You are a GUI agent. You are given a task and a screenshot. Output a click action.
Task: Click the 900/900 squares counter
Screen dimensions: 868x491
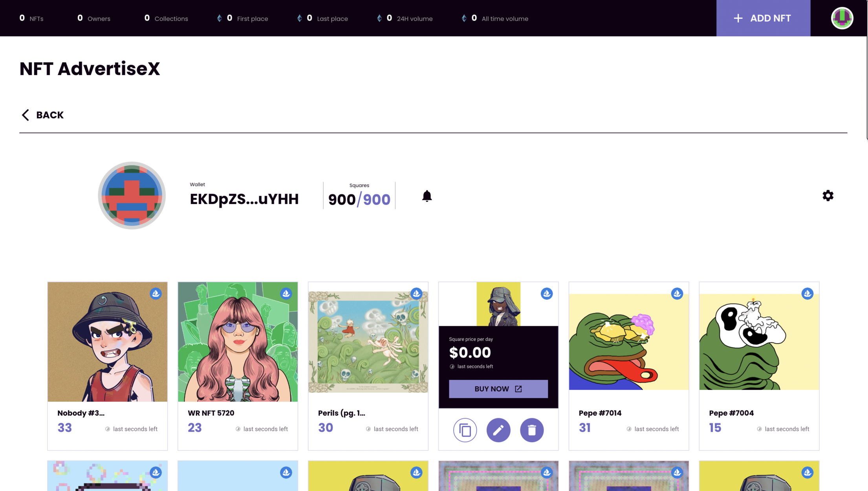359,199
